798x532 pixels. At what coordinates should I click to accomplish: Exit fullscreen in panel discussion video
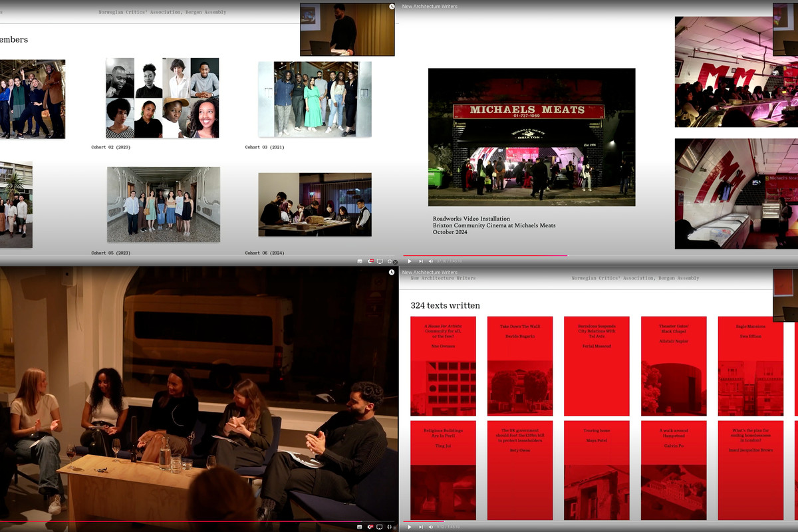click(390, 527)
